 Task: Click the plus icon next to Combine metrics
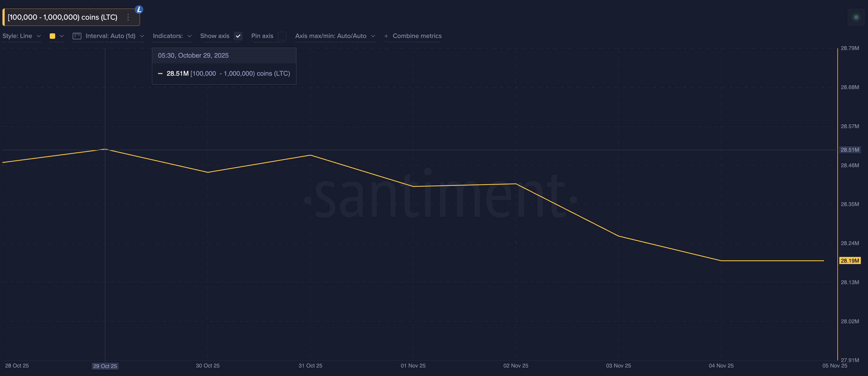[x=386, y=36]
